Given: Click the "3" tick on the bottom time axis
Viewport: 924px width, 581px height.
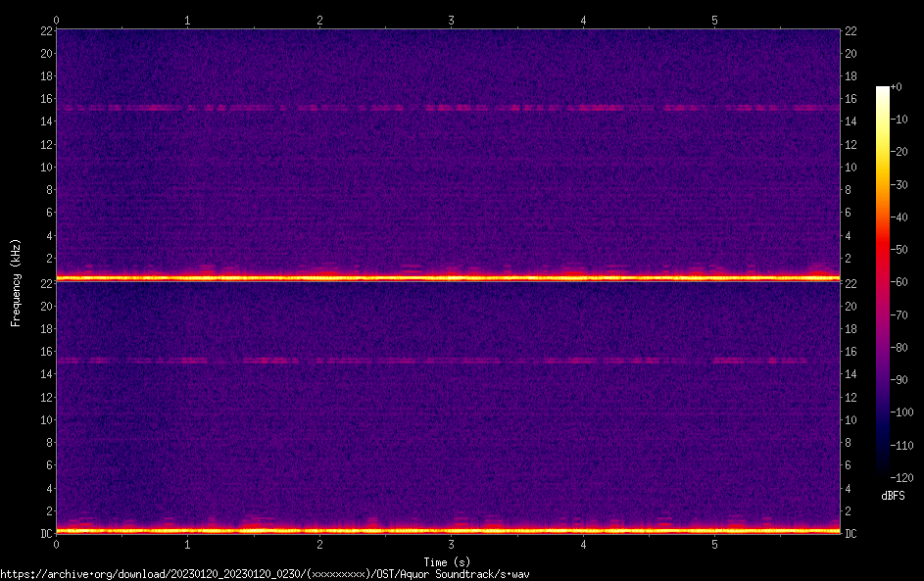Looking at the screenshot, I should click(x=451, y=544).
